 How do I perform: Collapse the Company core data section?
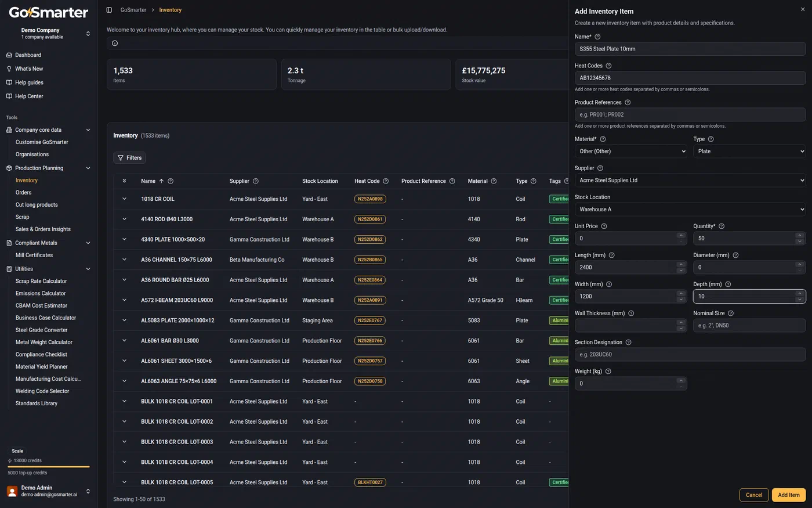(88, 130)
